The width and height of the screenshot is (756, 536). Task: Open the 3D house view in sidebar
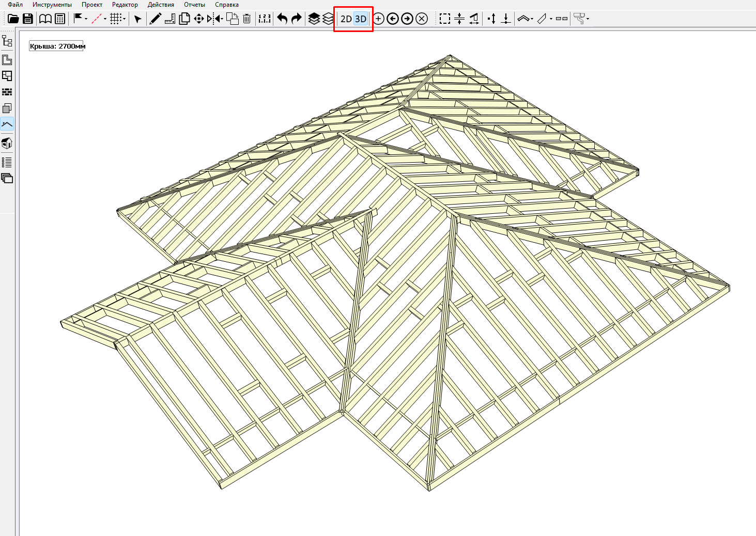click(x=7, y=143)
